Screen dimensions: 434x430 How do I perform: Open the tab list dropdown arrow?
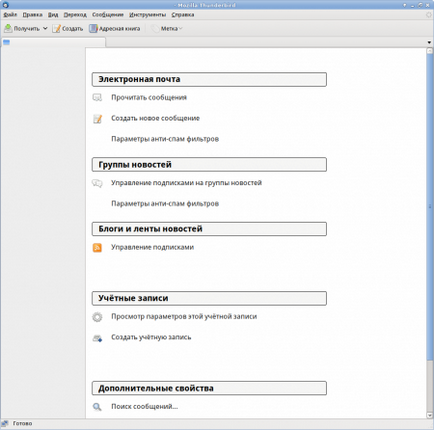tap(429, 42)
